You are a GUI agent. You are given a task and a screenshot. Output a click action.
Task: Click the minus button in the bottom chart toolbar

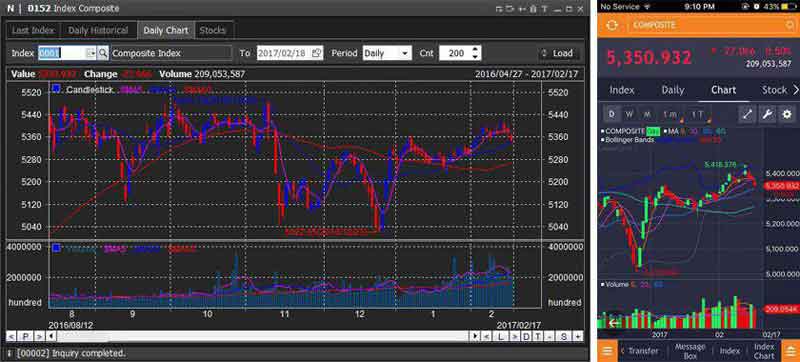(x=550, y=337)
